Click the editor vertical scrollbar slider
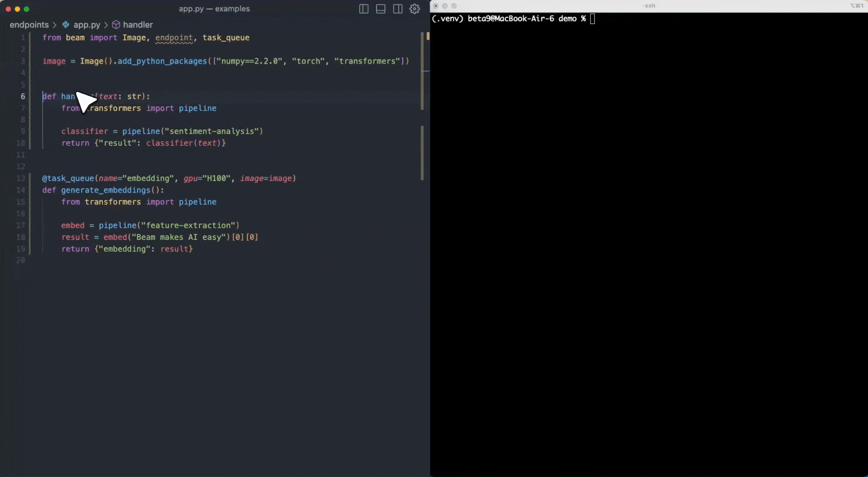Image resolution: width=868 pixels, height=477 pixels. point(422,71)
